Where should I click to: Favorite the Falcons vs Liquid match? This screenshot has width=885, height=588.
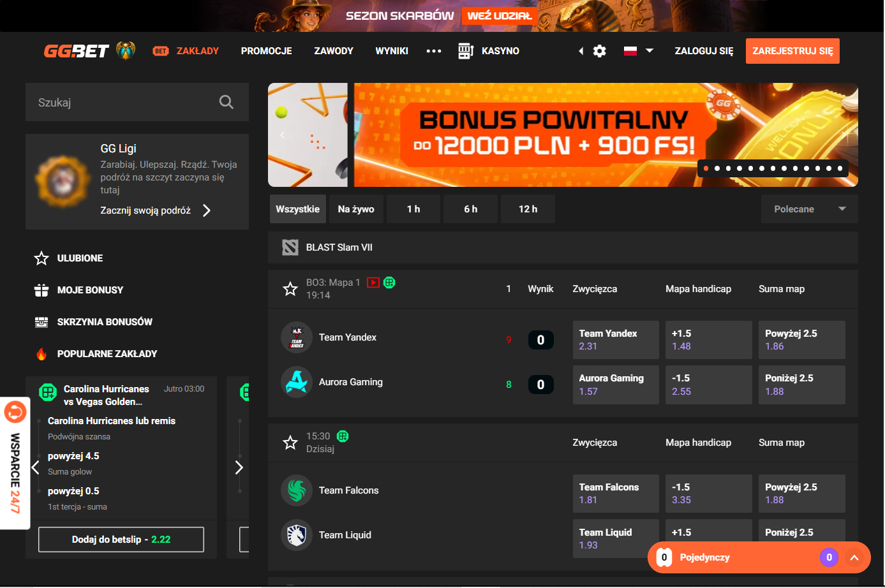[x=290, y=443]
